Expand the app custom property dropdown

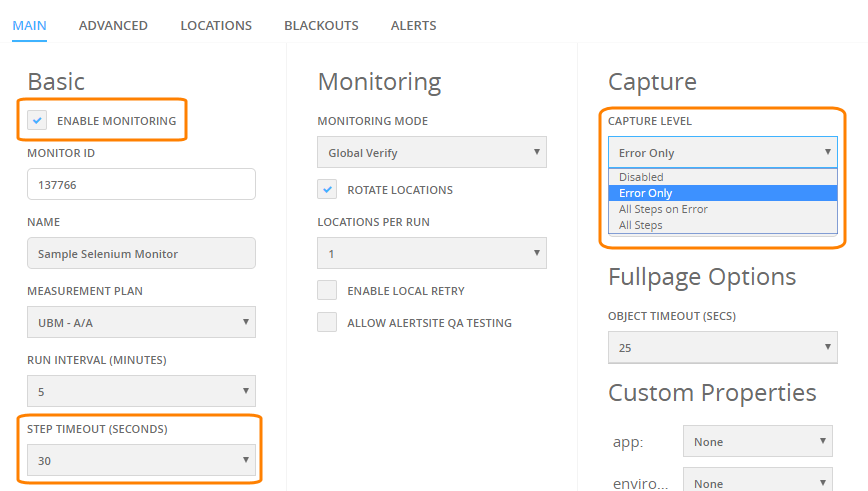point(758,441)
